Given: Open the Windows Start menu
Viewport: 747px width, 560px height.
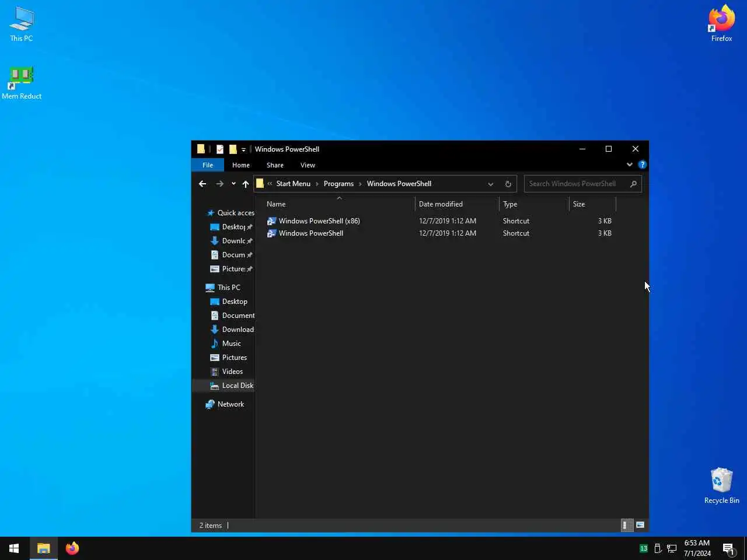Looking at the screenshot, I should coord(14,548).
